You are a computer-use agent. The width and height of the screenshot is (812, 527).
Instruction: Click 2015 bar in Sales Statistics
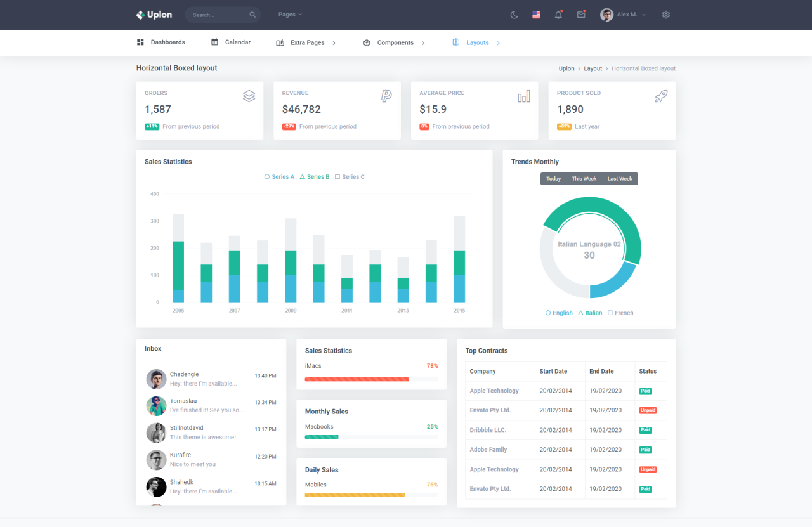(459, 259)
